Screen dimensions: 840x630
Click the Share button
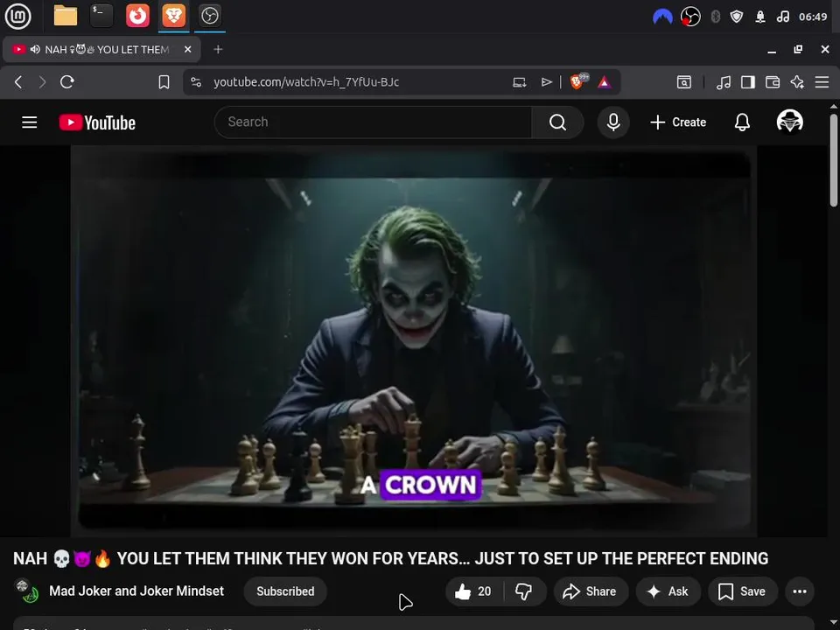[591, 591]
